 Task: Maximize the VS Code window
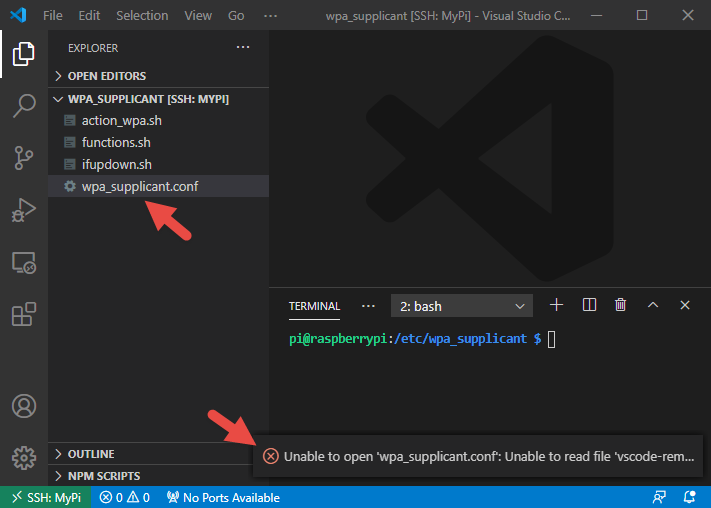(x=642, y=15)
